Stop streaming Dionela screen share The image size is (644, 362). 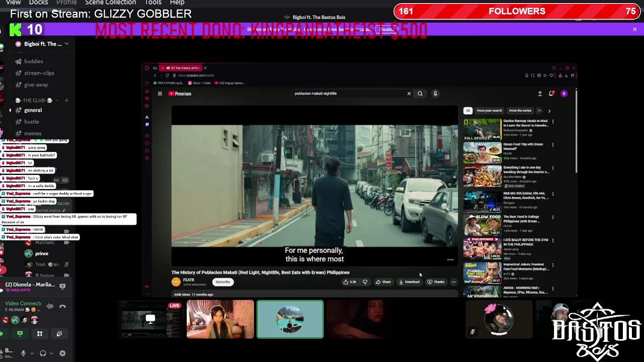[62, 286]
